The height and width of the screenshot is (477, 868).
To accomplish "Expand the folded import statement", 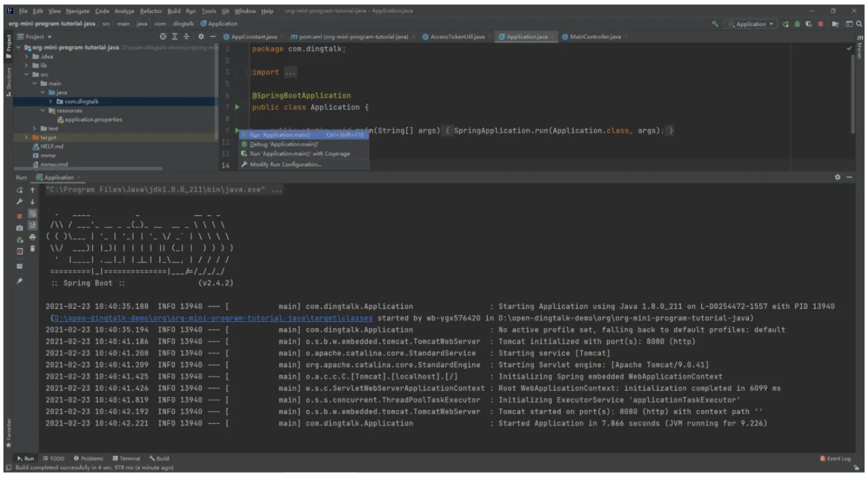I will (x=290, y=72).
